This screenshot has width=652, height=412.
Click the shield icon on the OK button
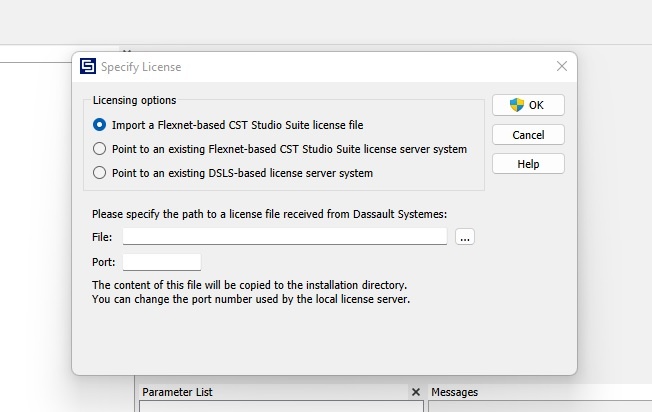[x=517, y=105]
